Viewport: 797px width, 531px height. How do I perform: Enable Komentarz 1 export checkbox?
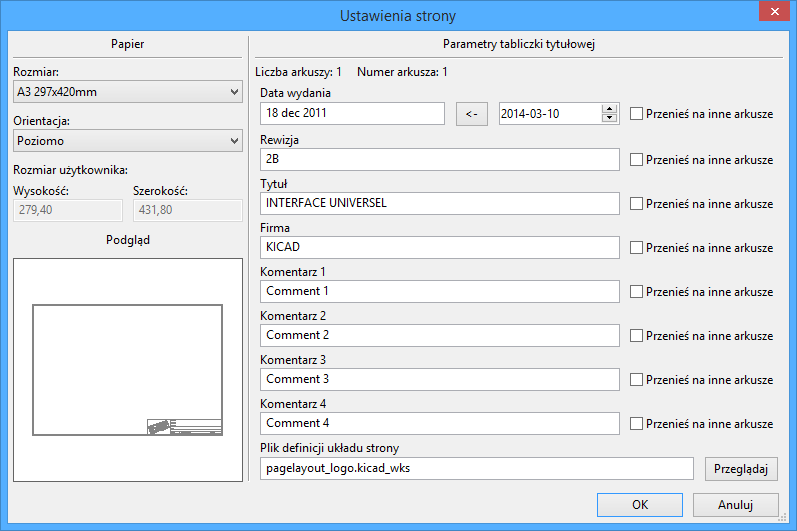637,291
